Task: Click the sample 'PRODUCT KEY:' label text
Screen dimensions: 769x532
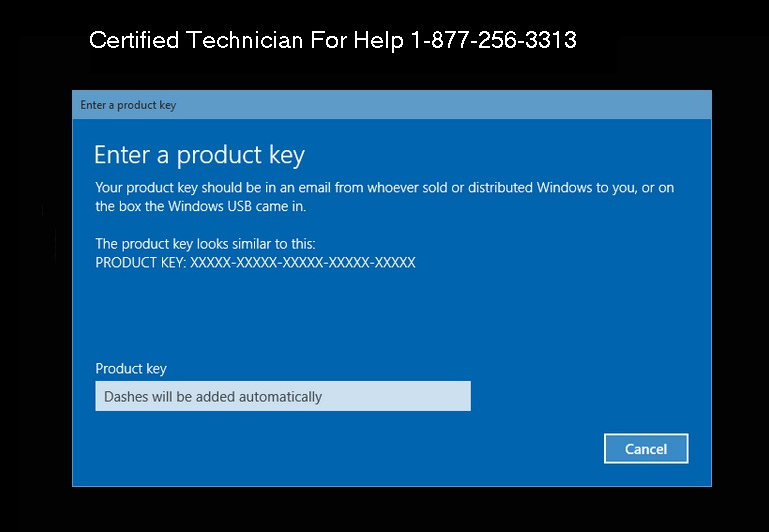Action: tap(139, 262)
